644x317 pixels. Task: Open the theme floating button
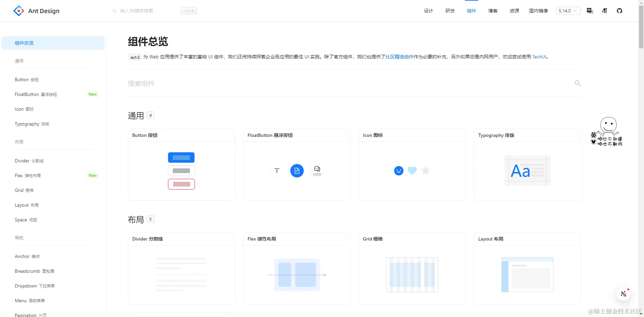624,294
